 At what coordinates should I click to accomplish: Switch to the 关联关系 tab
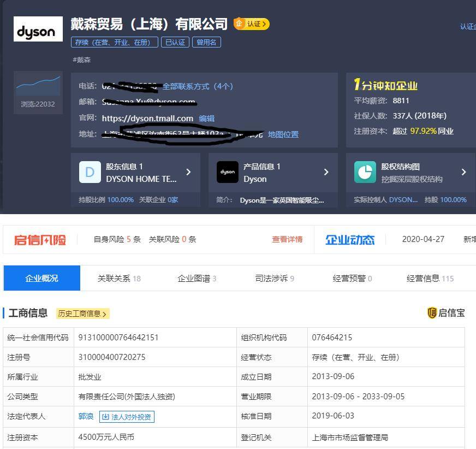pyautogui.click(x=119, y=278)
